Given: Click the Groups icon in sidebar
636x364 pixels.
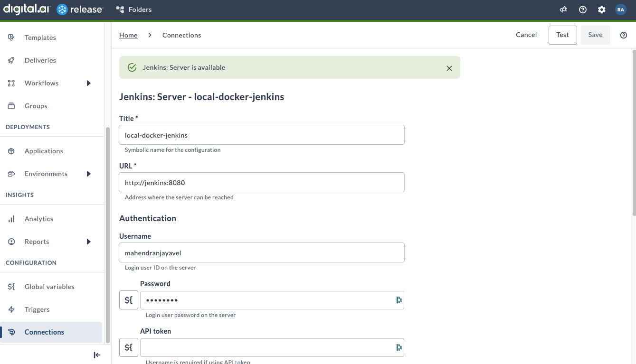Looking at the screenshot, I should 11,106.
